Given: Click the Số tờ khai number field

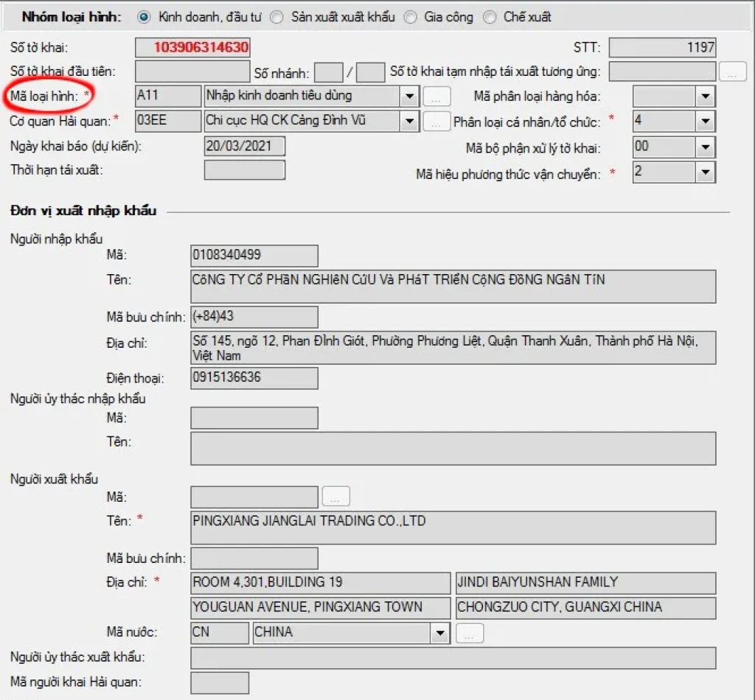Looking at the screenshot, I should [x=192, y=48].
